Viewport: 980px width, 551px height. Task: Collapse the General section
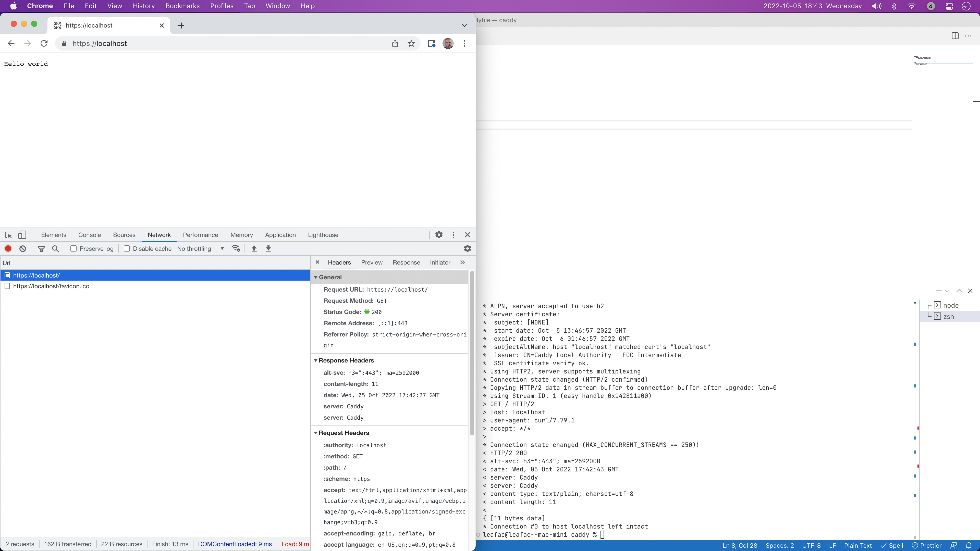pyautogui.click(x=315, y=277)
